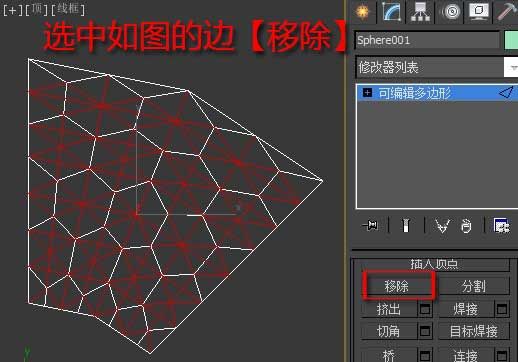
Task: Open settings box next to 切角
Action: click(425, 331)
